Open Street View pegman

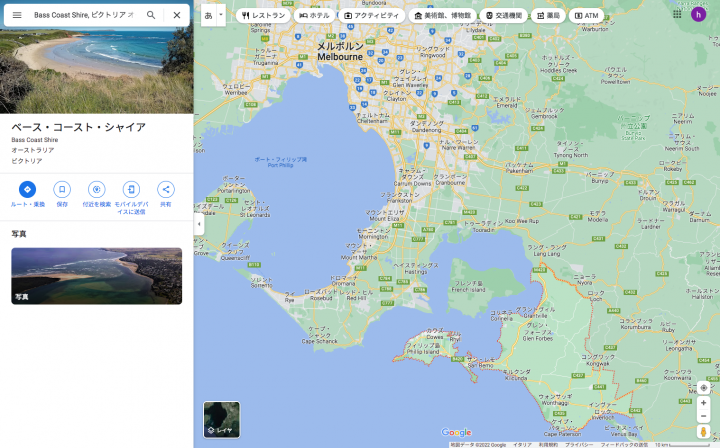coord(703,431)
